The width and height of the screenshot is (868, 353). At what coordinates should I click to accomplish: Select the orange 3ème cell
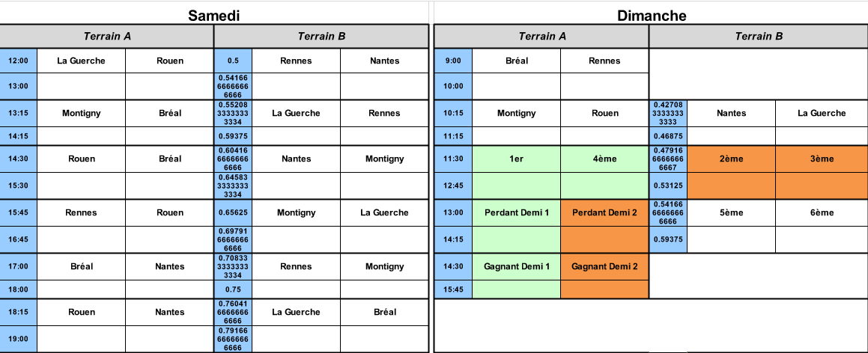[822, 159]
